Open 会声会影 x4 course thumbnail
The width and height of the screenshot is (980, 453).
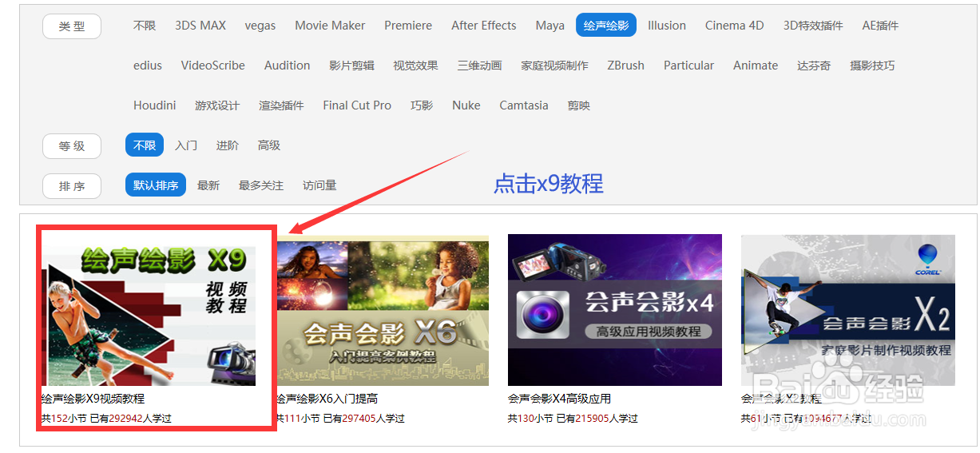pyautogui.click(x=615, y=310)
